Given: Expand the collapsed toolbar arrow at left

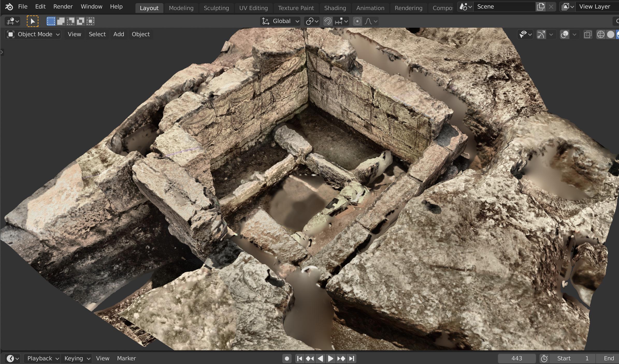Looking at the screenshot, I should 2,52.
